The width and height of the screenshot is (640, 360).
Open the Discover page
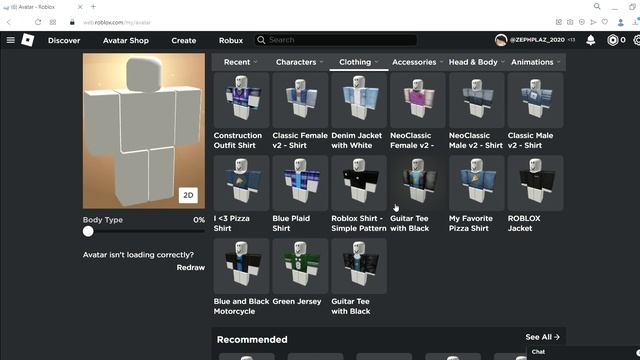point(64,40)
